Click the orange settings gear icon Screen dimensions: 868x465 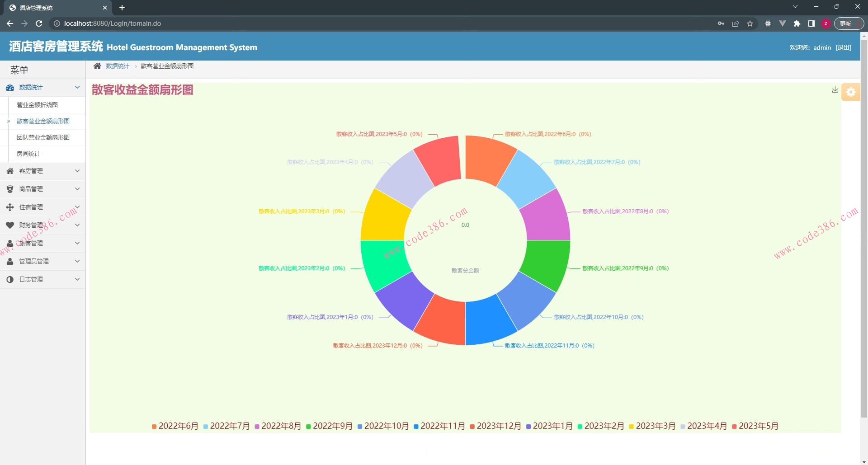click(x=850, y=92)
